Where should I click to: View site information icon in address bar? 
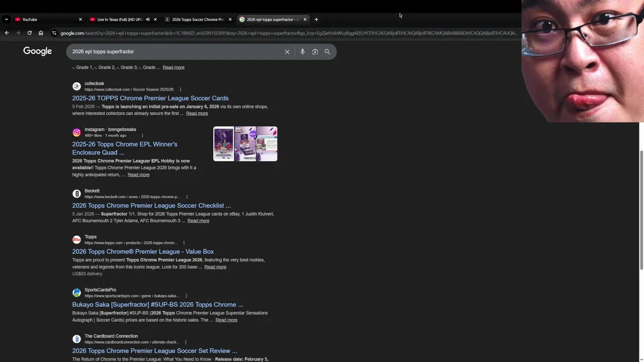click(54, 33)
